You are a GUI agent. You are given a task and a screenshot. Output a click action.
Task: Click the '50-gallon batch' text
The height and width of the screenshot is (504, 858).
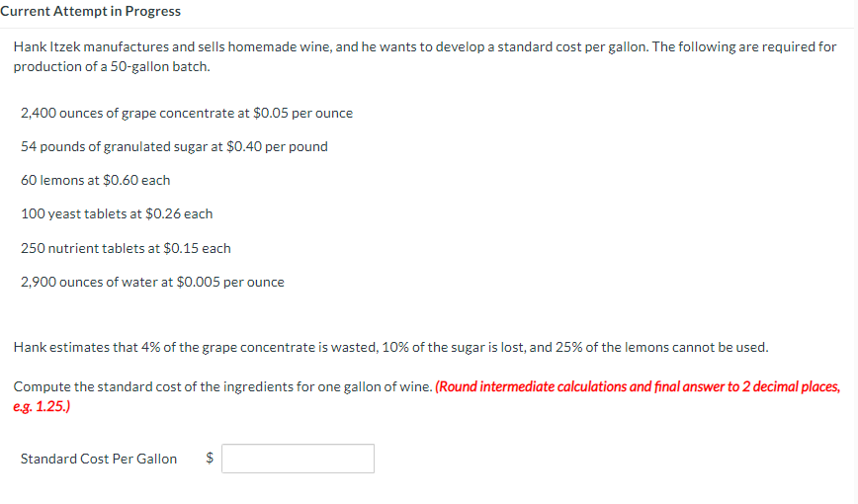160,66
